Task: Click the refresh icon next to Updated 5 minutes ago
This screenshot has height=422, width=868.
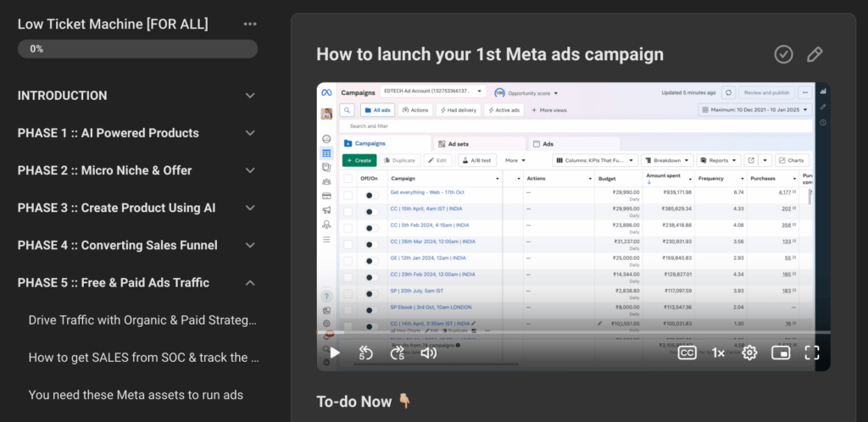Action: [729, 92]
